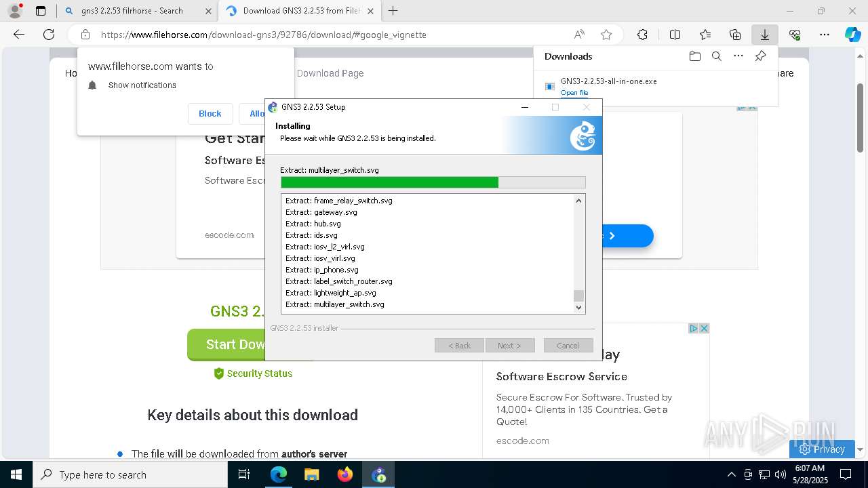This screenshot has width=868, height=488.
Task: Open the downloaded file link
Action: click(574, 93)
